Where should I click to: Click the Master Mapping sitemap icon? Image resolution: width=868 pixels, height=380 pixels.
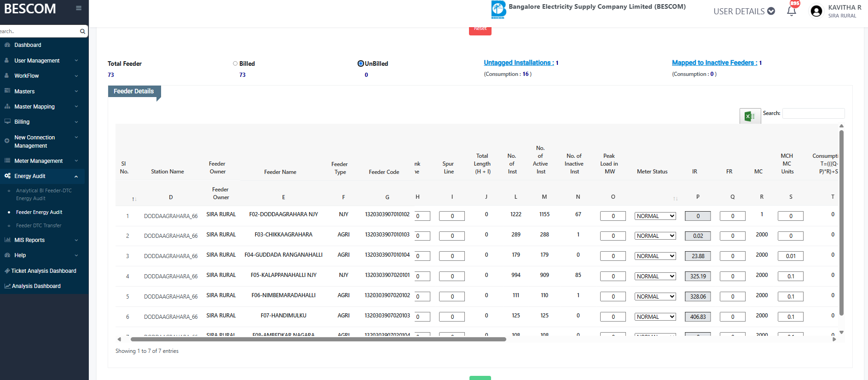click(7, 107)
